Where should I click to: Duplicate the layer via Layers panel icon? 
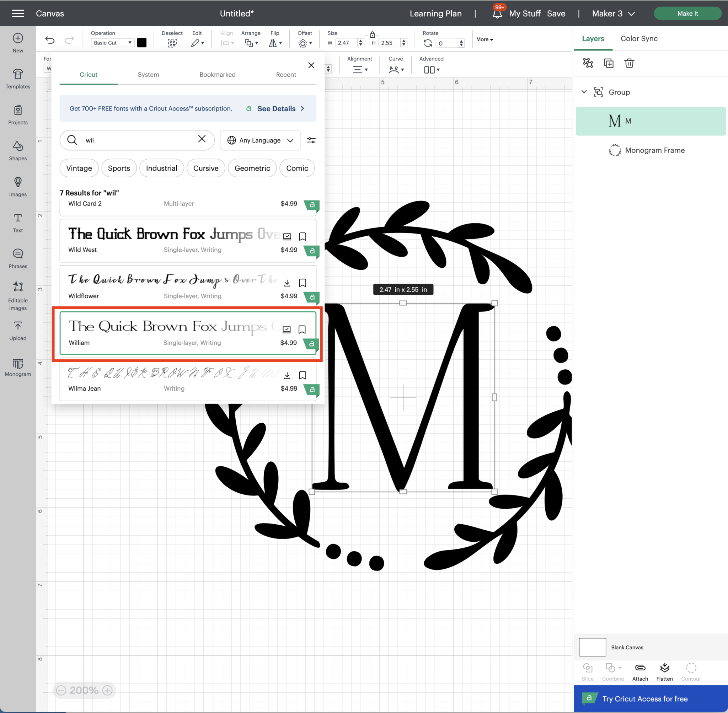click(608, 63)
